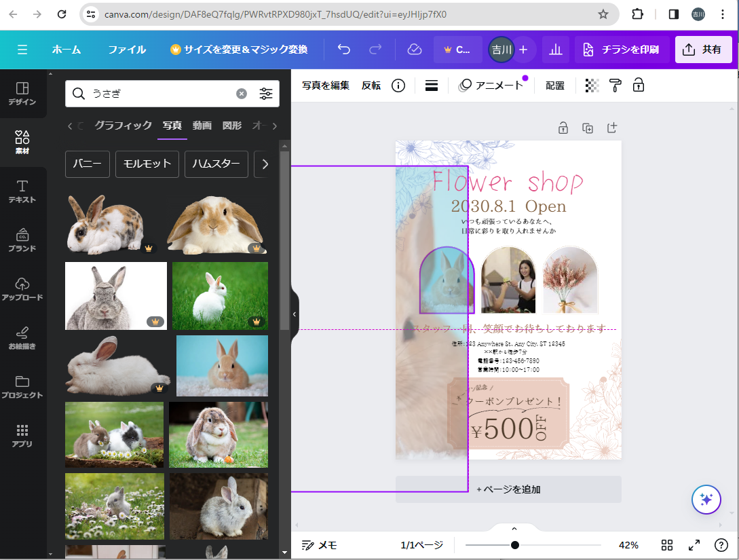
Task: Open the transparency checkerboard icon
Action: (592, 86)
